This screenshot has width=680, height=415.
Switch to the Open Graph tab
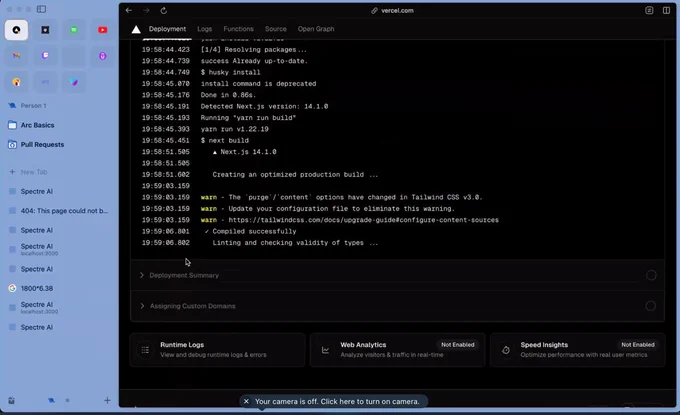pyautogui.click(x=316, y=29)
